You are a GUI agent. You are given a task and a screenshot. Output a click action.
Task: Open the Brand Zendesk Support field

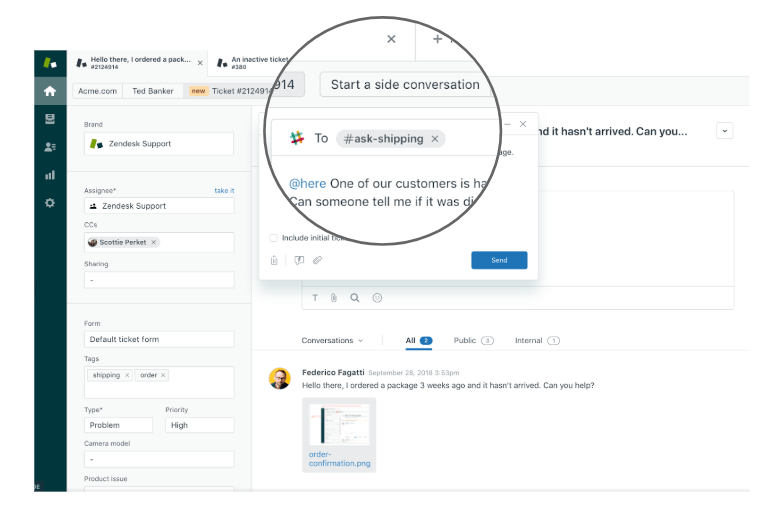(x=159, y=144)
